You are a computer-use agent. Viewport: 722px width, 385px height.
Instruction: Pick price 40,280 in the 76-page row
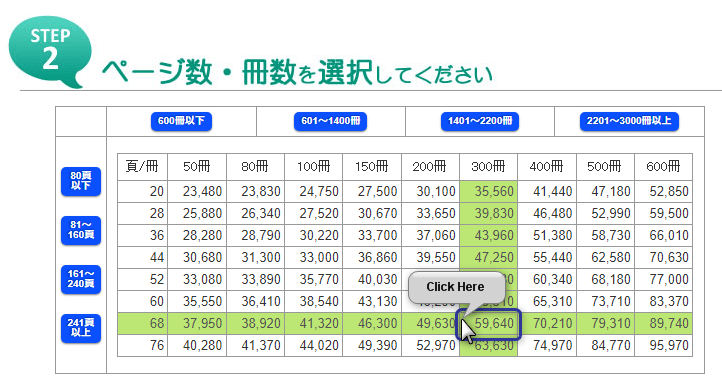coord(197,346)
